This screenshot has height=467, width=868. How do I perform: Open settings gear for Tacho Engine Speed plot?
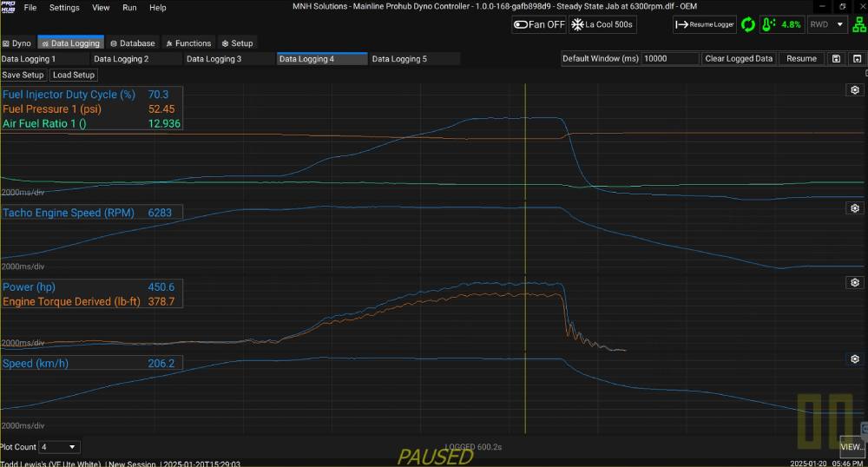pyautogui.click(x=855, y=208)
